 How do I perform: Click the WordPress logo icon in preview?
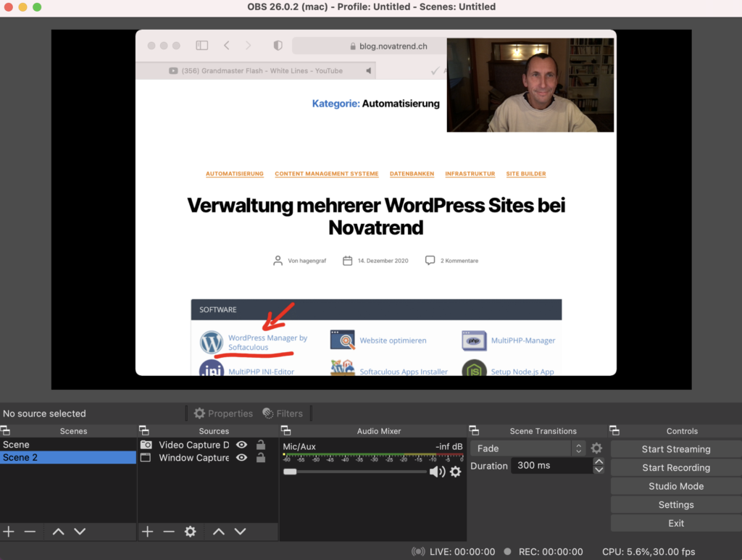211,343
